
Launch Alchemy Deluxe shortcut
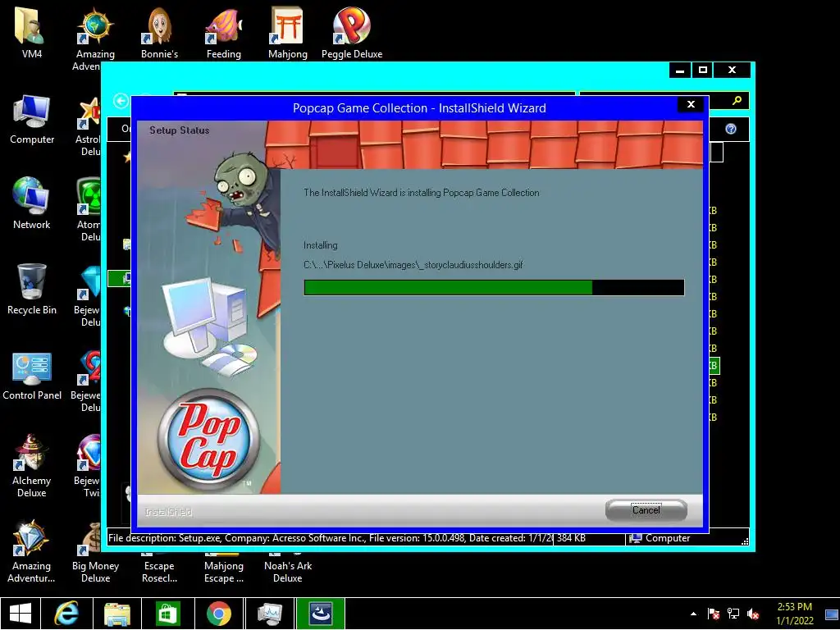32,465
